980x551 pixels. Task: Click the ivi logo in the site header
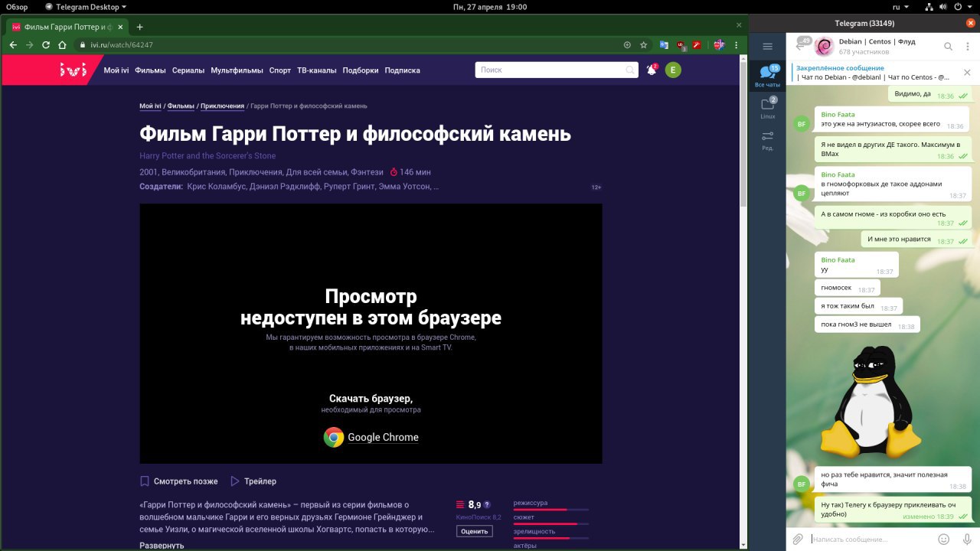[x=73, y=70]
